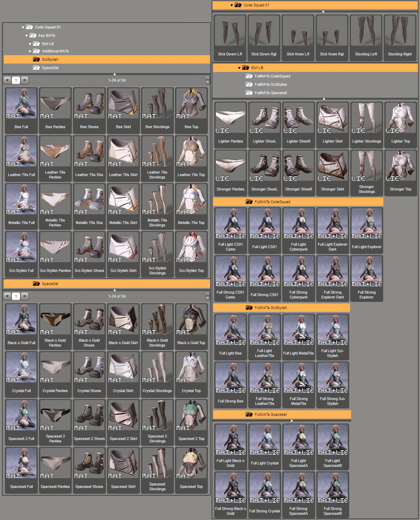Choose Full Light Crystal preset

pos(264,447)
